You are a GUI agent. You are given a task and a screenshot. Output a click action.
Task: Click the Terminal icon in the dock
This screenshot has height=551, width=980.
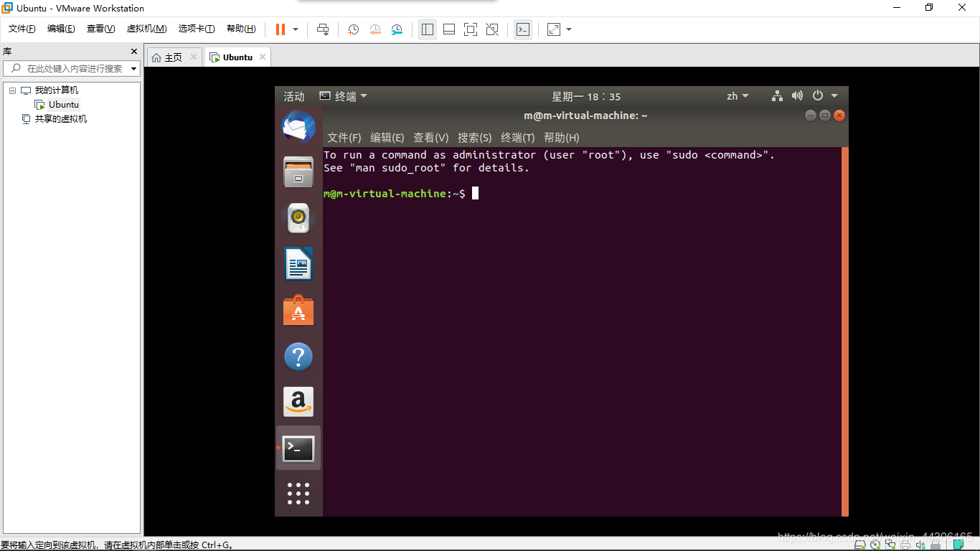pos(298,449)
